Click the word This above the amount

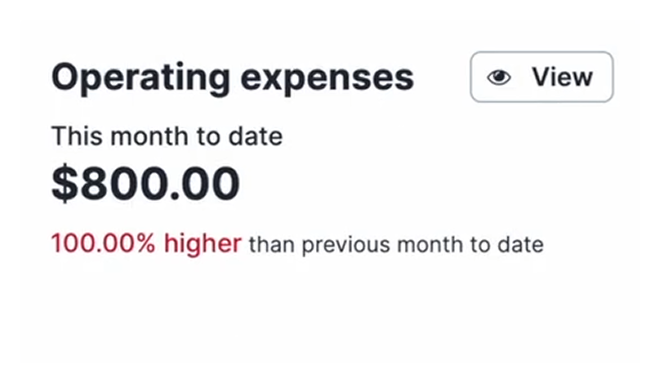(x=77, y=136)
